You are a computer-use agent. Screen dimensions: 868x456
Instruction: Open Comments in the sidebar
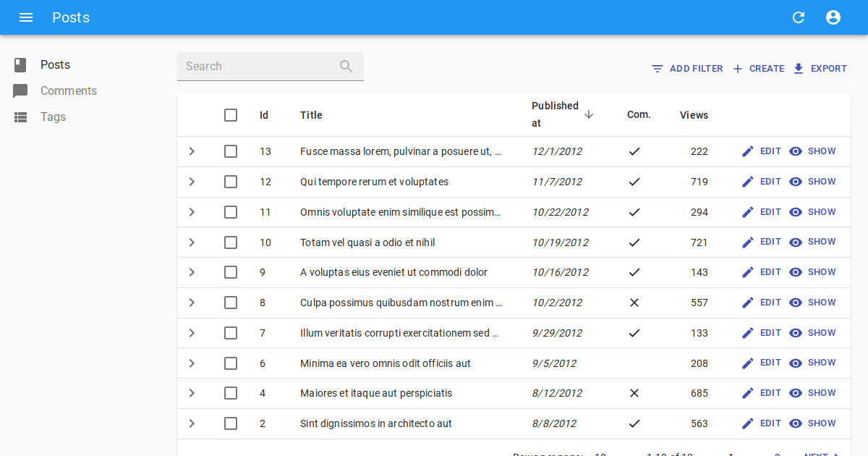pos(68,90)
